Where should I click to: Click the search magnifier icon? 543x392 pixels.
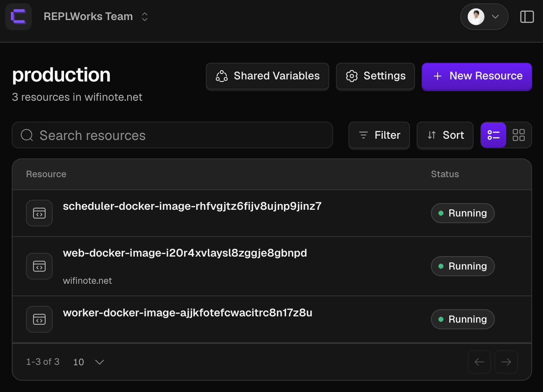click(x=27, y=135)
